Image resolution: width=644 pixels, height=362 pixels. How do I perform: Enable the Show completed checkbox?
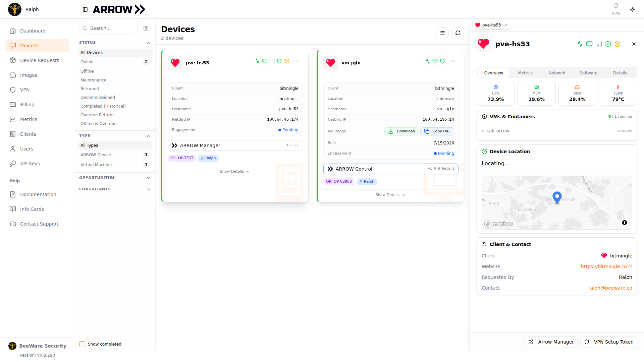[x=82, y=344]
